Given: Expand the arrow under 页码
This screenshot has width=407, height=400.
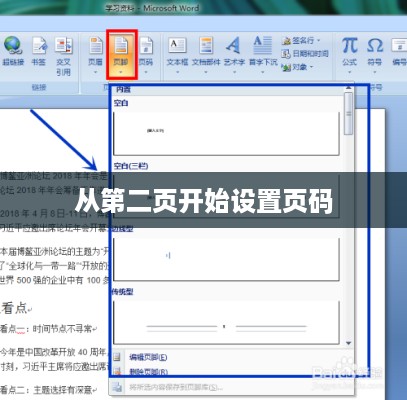Looking at the screenshot, I should coord(146,72).
